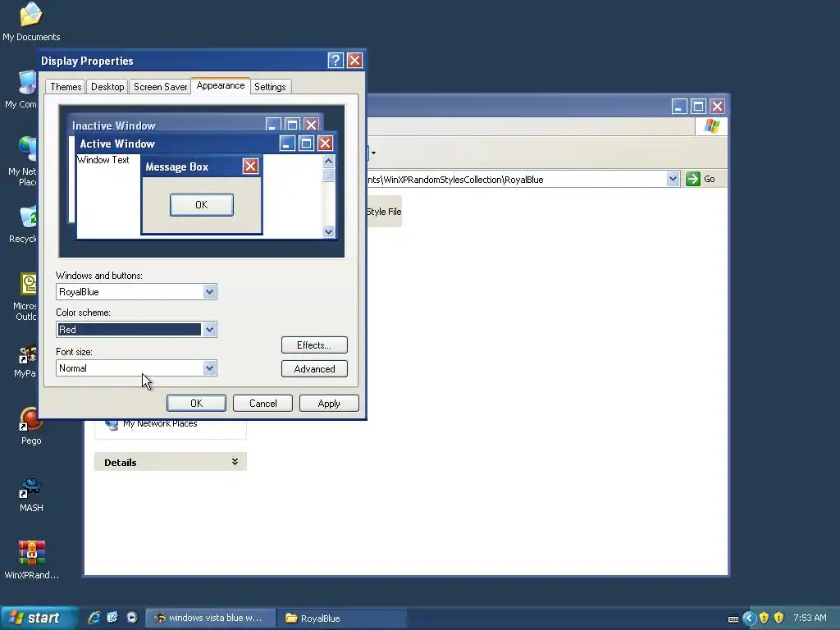Launch Internet Explorer from Quick Launch
This screenshot has width=840, height=630.
tap(94, 618)
